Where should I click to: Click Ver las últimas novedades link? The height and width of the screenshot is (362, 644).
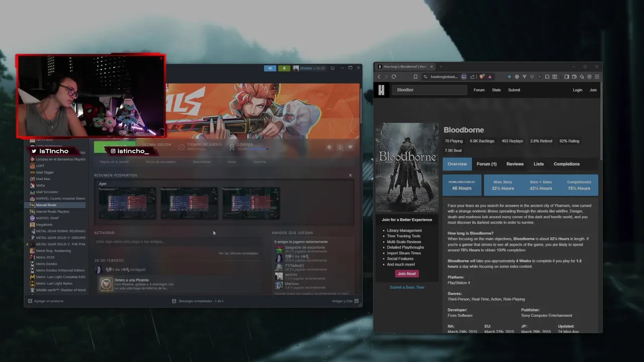[x=238, y=253]
